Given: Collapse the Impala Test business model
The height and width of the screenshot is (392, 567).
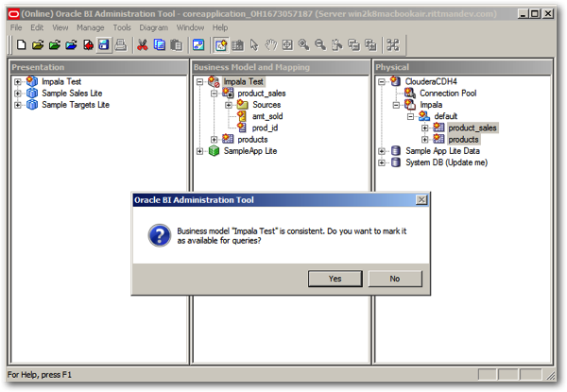Looking at the screenshot, I should [199, 82].
